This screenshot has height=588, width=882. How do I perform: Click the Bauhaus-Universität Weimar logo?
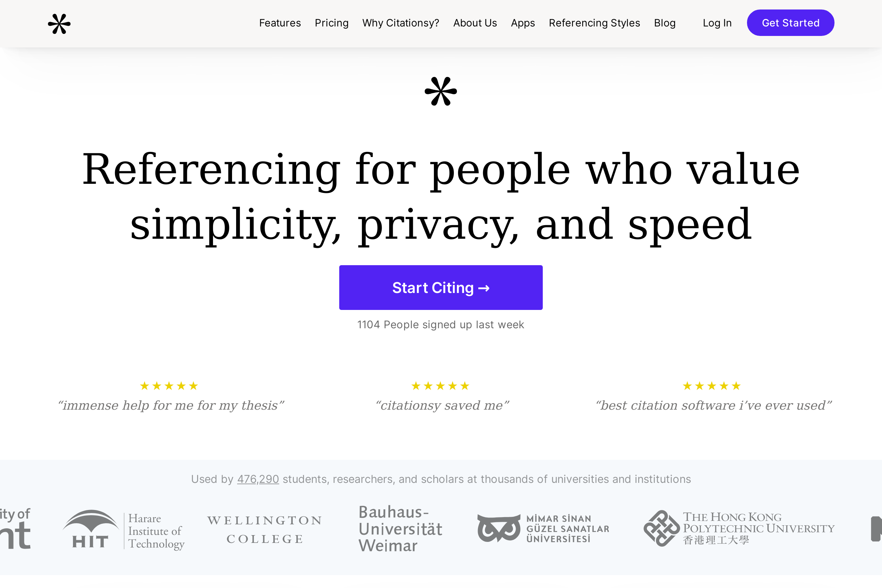tap(400, 529)
